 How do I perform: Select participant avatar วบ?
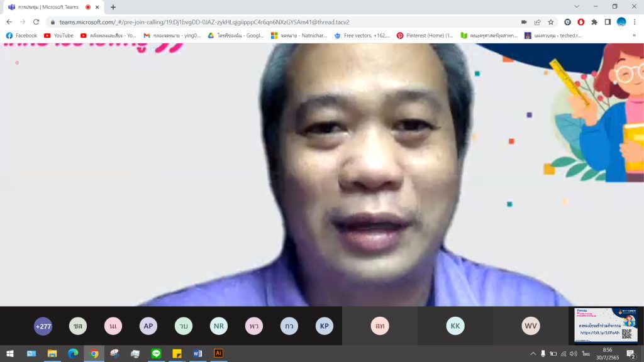point(184,326)
